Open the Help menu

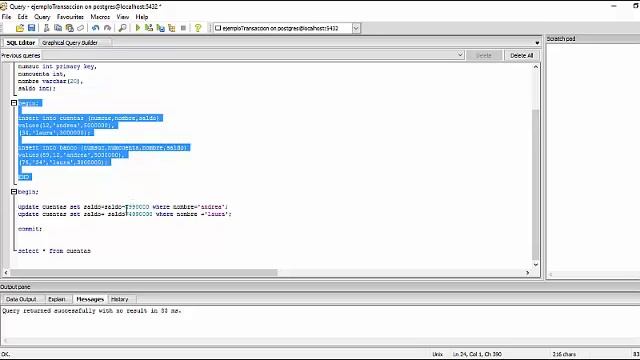(x=142, y=17)
